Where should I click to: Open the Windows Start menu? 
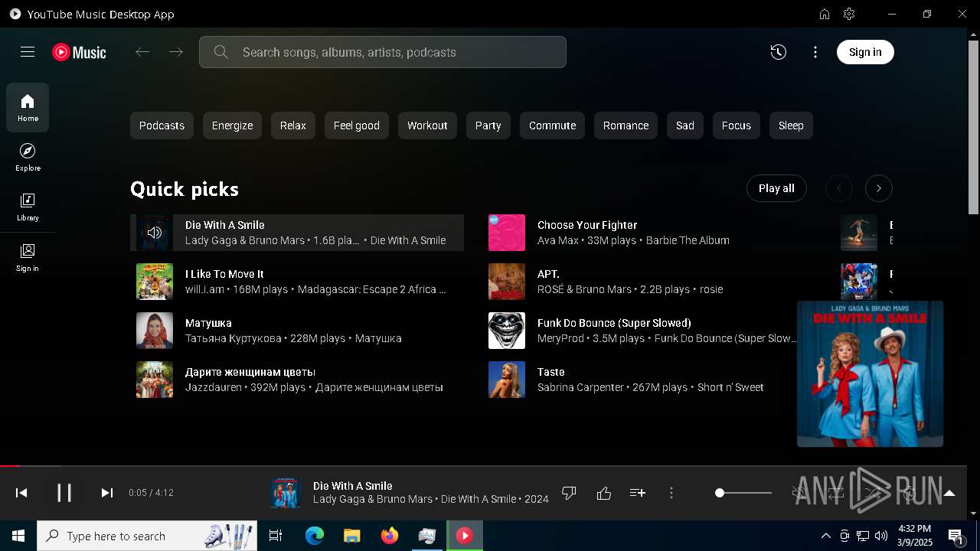pyautogui.click(x=18, y=536)
